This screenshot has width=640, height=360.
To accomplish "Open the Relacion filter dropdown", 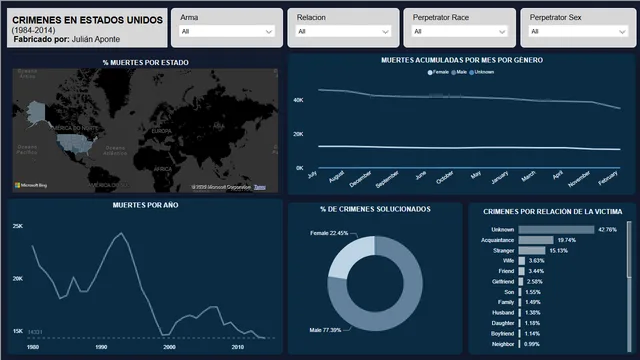I will (343, 31).
